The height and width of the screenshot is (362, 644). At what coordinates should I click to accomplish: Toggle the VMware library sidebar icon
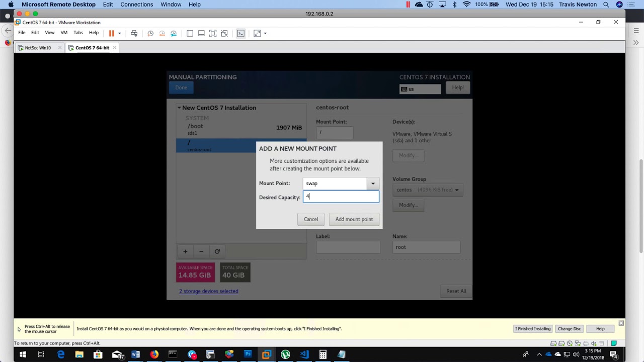pyautogui.click(x=190, y=33)
